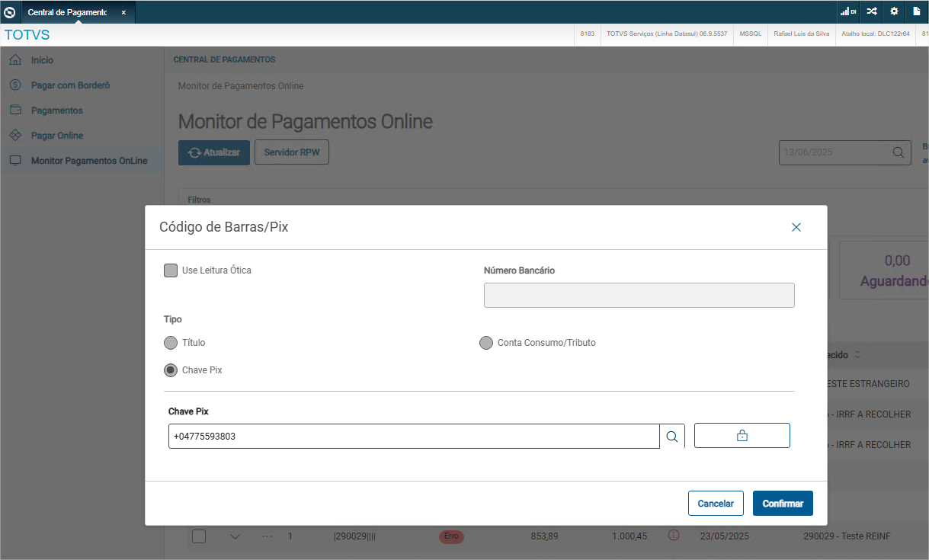The height and width of the screenshot is (560, 929).
Task: Click the monitor icon beside Monitor Pagamentos OnLine
Action: point(15,161)
